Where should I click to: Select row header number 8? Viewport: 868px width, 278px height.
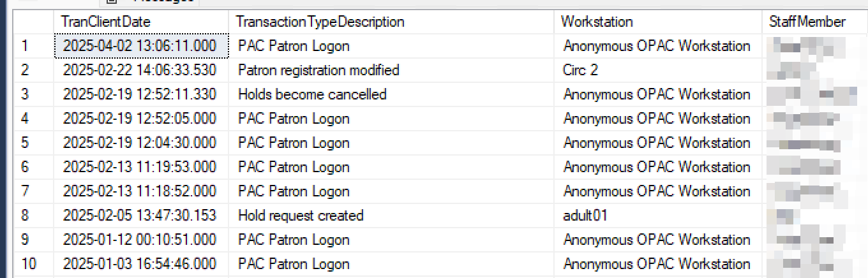pyautogui.click(x=33, y=216)
